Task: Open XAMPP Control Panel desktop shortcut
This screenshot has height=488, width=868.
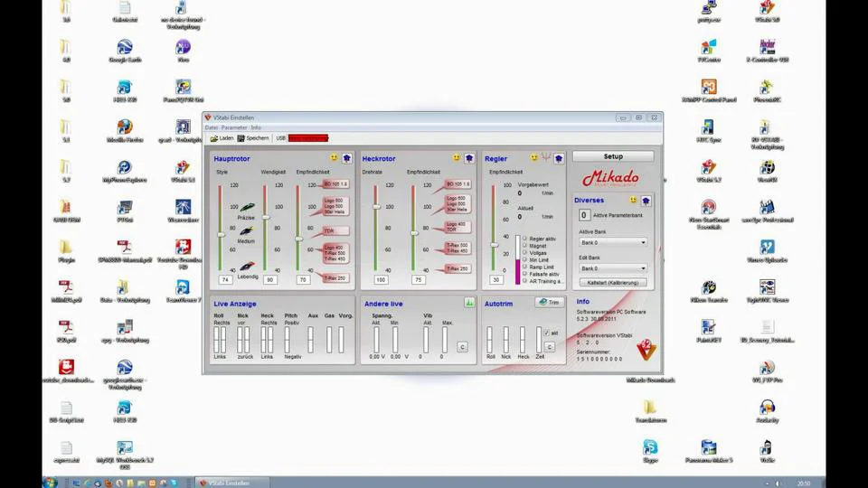Action: point(709,91)
